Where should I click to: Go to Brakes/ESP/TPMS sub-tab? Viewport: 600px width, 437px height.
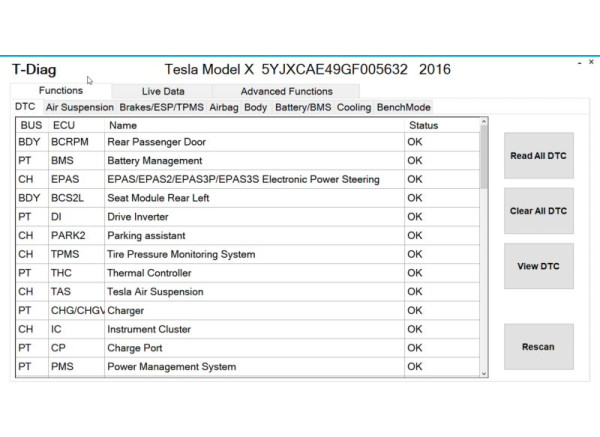click(161, 107)
